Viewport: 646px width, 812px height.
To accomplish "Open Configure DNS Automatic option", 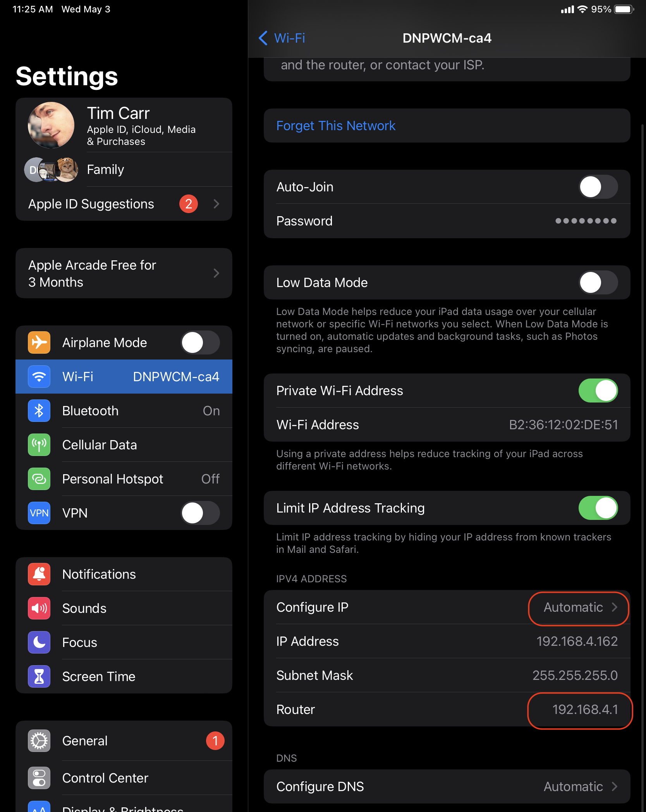I will [x=581, y=786].
